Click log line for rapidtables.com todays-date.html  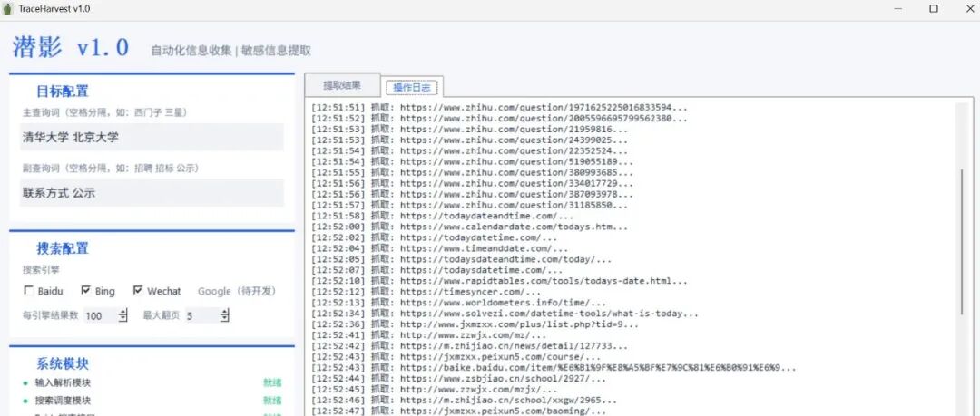tap(499, 281)
